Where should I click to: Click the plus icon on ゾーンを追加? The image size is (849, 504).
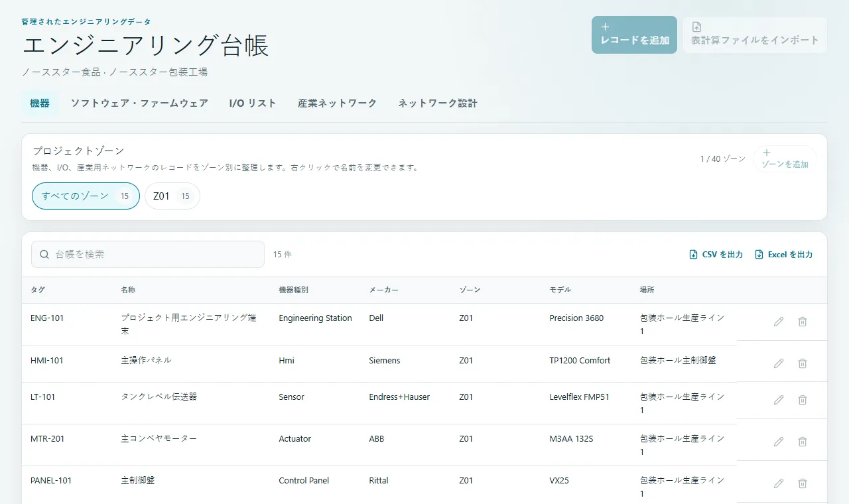[767, 153]
